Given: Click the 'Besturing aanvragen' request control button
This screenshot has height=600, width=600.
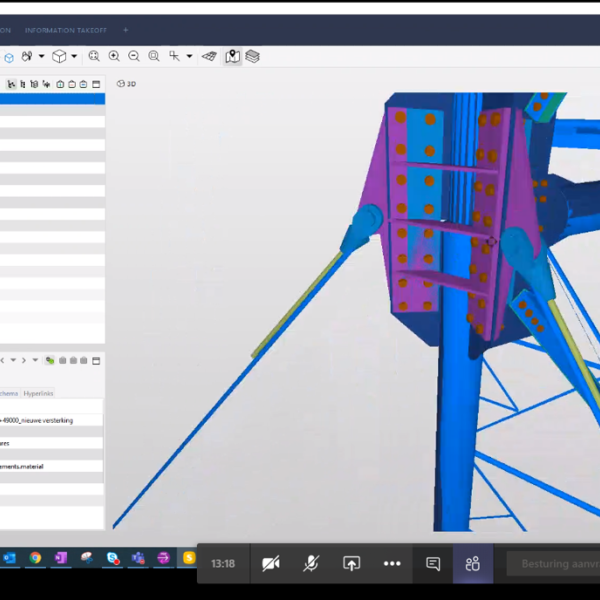Looking at the screenshot, I should (553, 564).
